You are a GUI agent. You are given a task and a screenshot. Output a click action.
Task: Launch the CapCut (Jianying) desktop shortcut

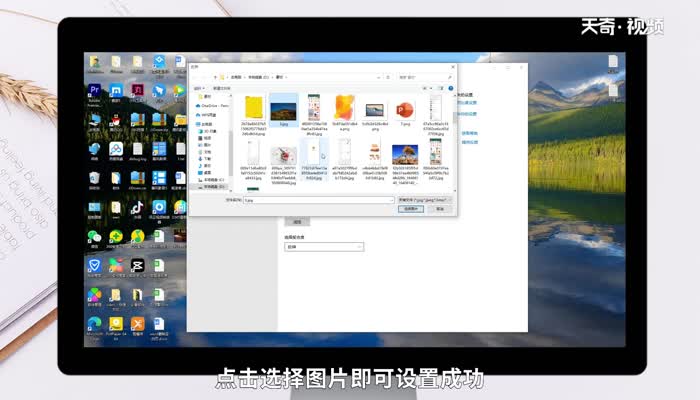137,266
